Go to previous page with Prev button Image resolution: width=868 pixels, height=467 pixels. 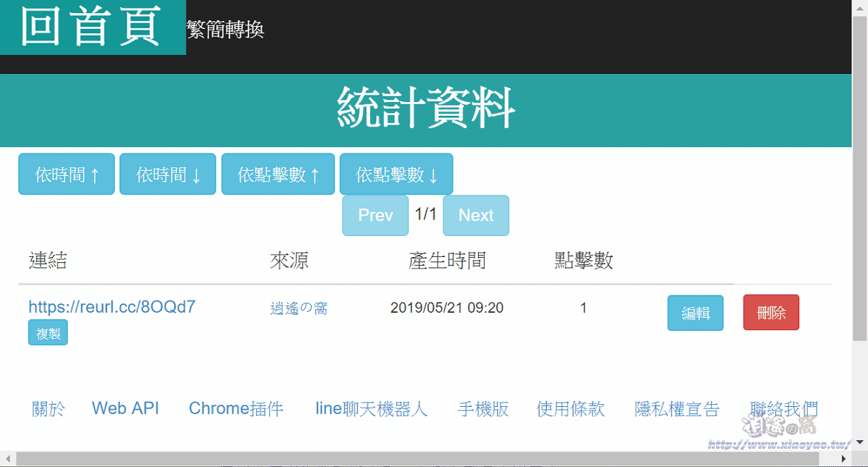pos(375,215)
